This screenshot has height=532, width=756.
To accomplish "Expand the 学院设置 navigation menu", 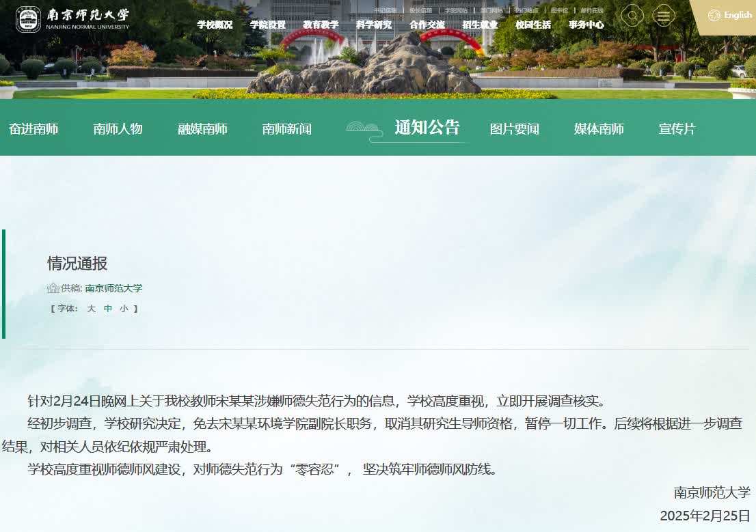I will click(268, 25).
